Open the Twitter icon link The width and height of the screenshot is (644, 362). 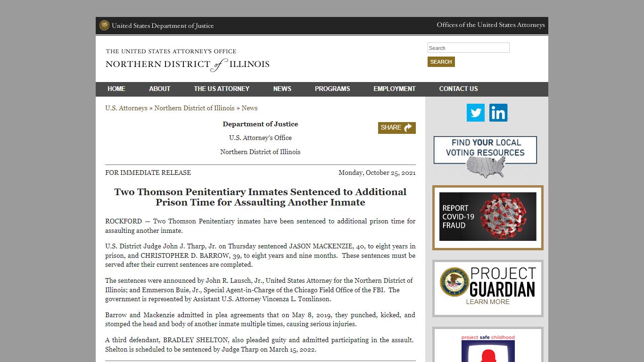[476, 113]
